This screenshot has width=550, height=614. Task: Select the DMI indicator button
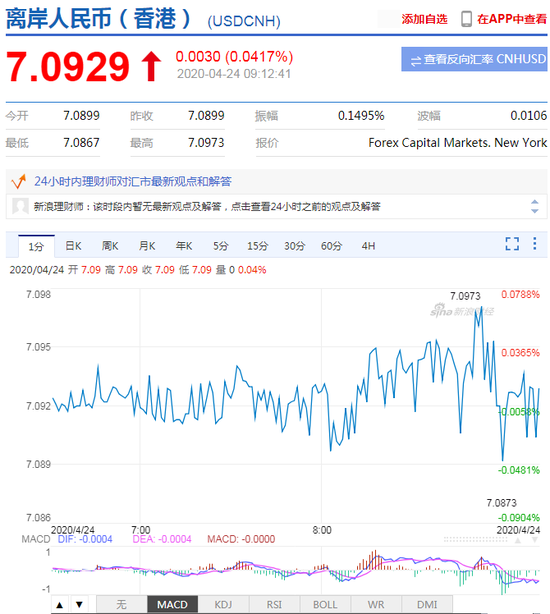tap(427, 605)
